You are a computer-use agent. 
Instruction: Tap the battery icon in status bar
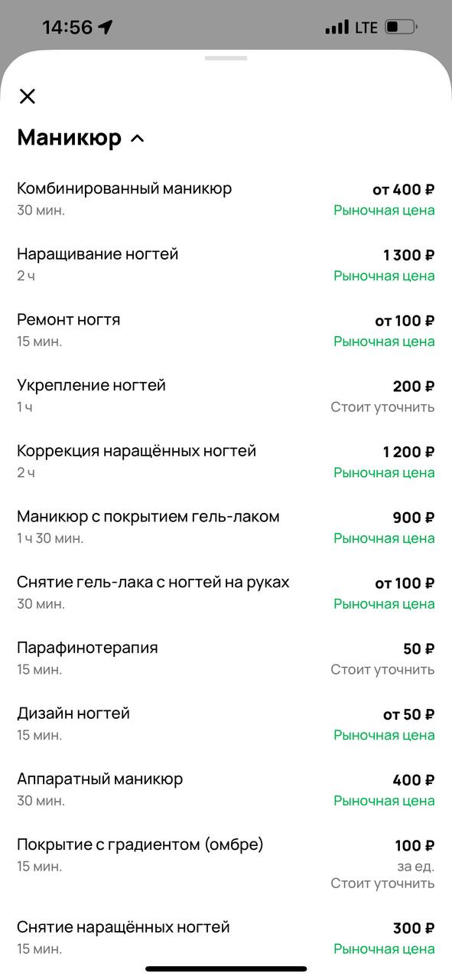[x=401, y=27]
